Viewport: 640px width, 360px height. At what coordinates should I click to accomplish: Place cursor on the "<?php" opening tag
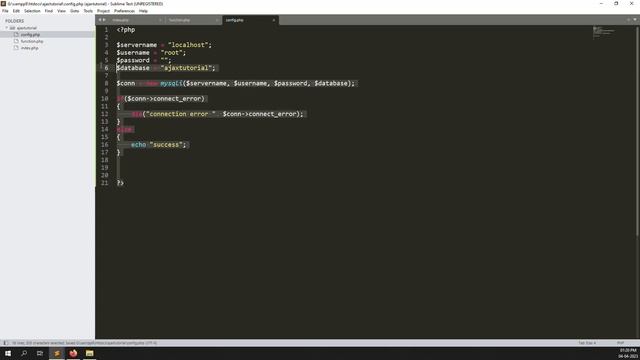pos(126,30)
